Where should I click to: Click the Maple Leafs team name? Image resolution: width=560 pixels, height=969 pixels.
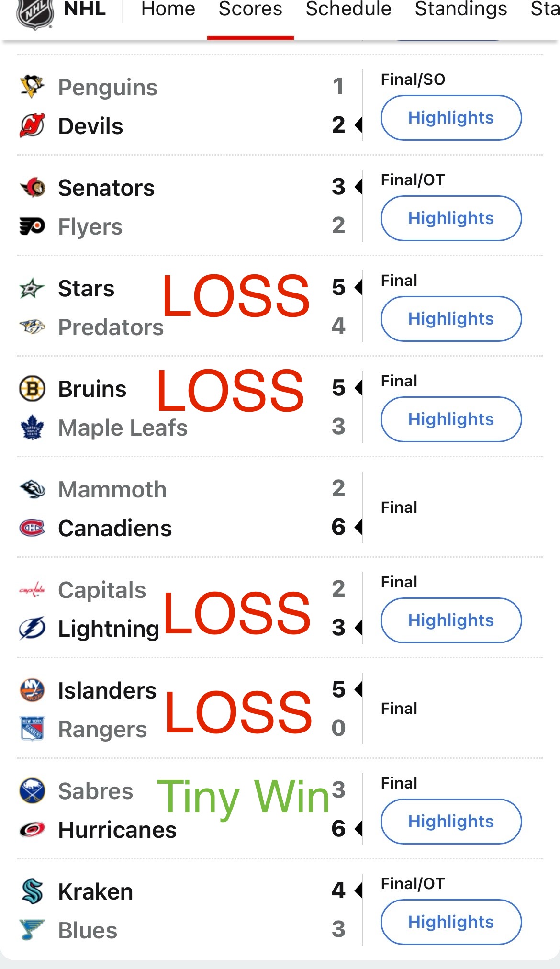(x=123, y=428)
